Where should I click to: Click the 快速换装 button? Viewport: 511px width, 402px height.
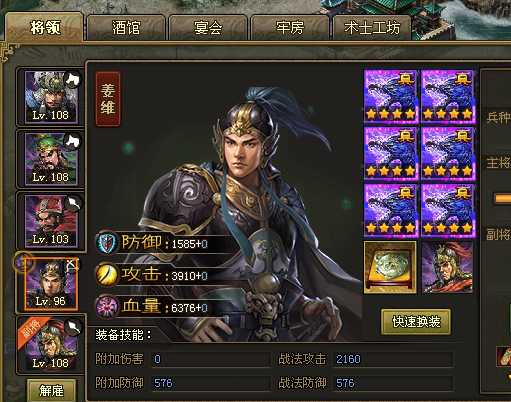point(416,322)
